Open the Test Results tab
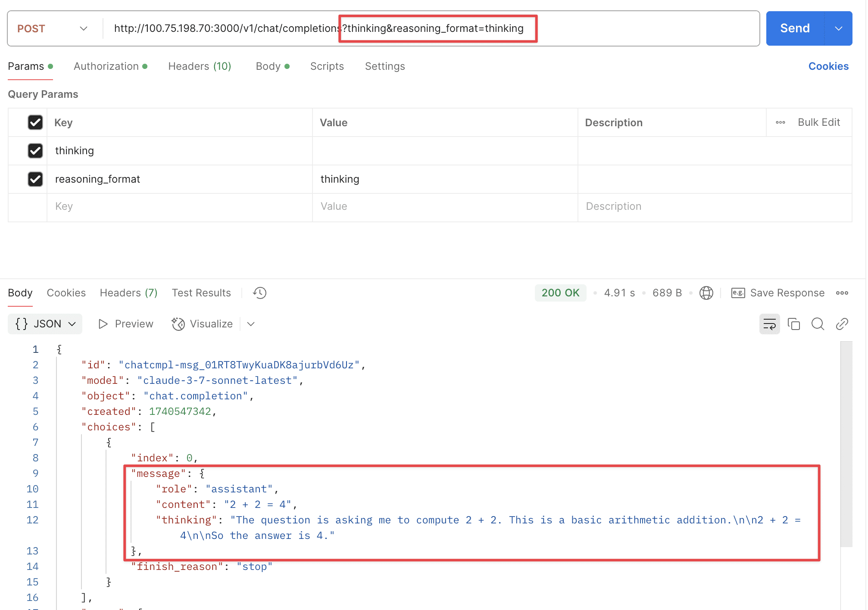 pyautogui.click(x=201, y=293)
